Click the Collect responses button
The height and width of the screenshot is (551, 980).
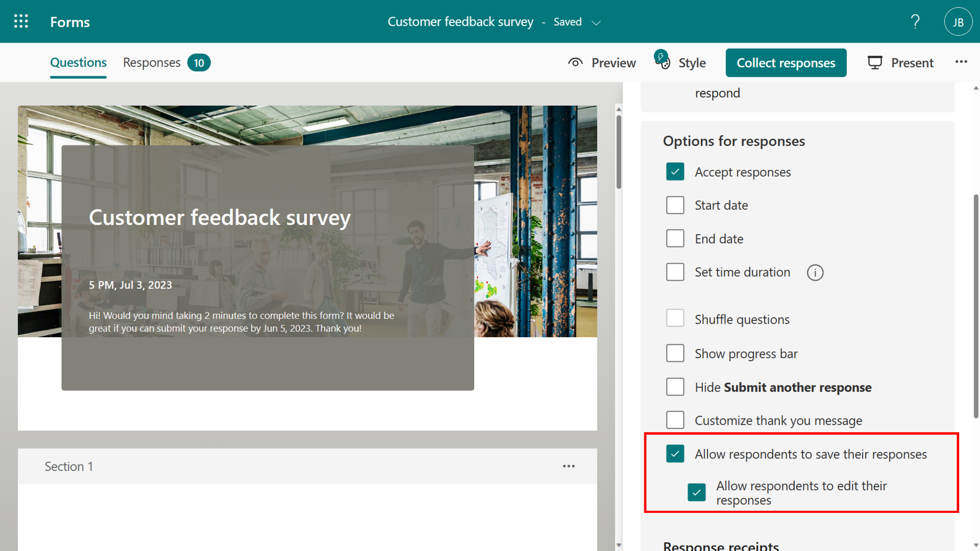pos(785,63)
